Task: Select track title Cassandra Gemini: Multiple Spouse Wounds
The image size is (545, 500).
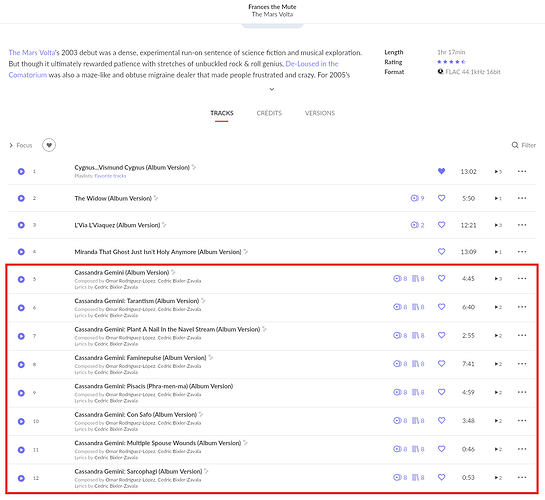Action: tap(157, 443)
